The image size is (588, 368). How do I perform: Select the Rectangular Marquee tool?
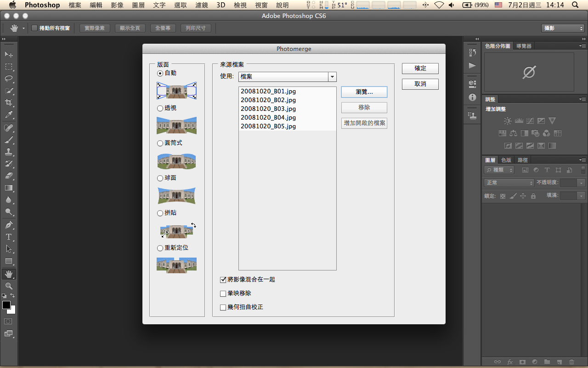9,66
